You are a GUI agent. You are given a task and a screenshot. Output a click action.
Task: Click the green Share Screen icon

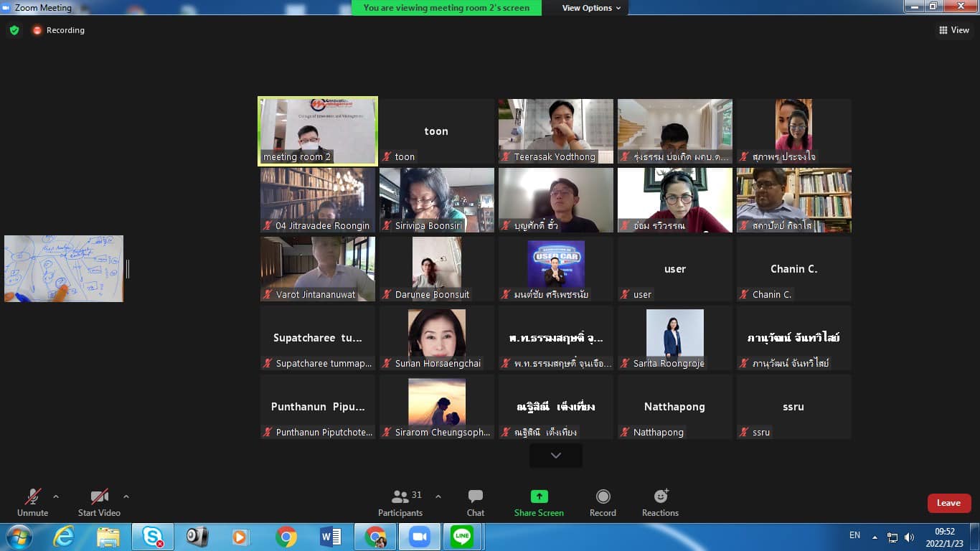(539, 496)
